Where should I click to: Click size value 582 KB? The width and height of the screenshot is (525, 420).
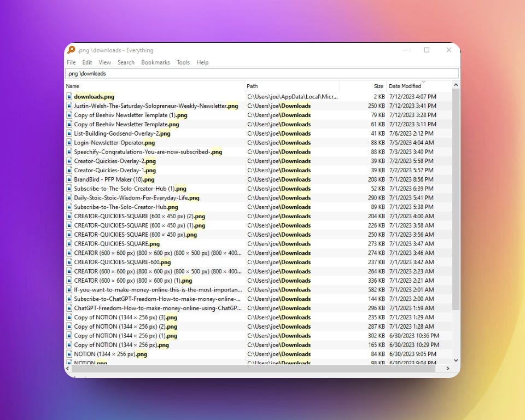[x=376, y=290]
